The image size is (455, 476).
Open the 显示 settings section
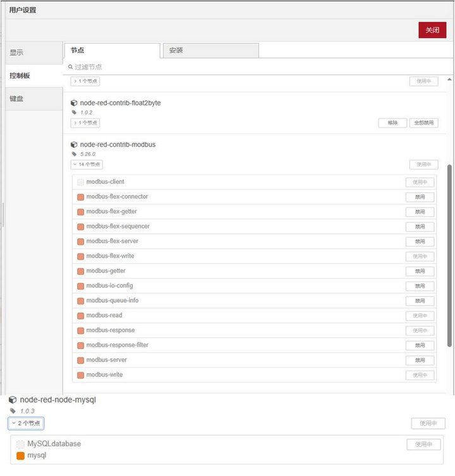[34, 52]
